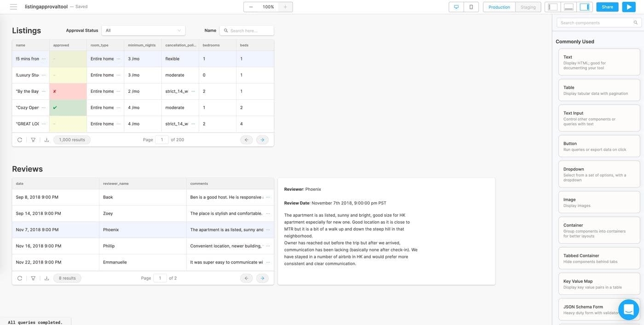The image size is (644, 325).
Task: Open the filter icon under Listings table
Action: (x=33, y=140)
